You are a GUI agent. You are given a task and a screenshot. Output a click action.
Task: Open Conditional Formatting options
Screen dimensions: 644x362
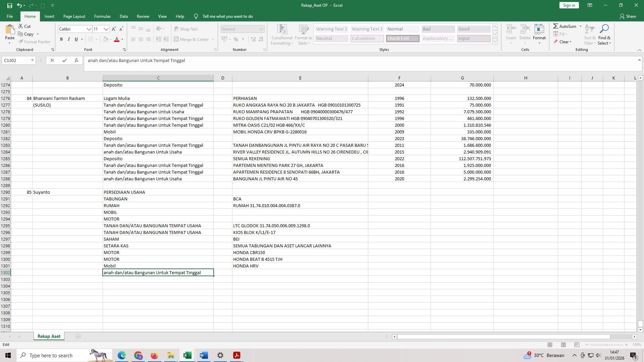click(x=282, y=35)
